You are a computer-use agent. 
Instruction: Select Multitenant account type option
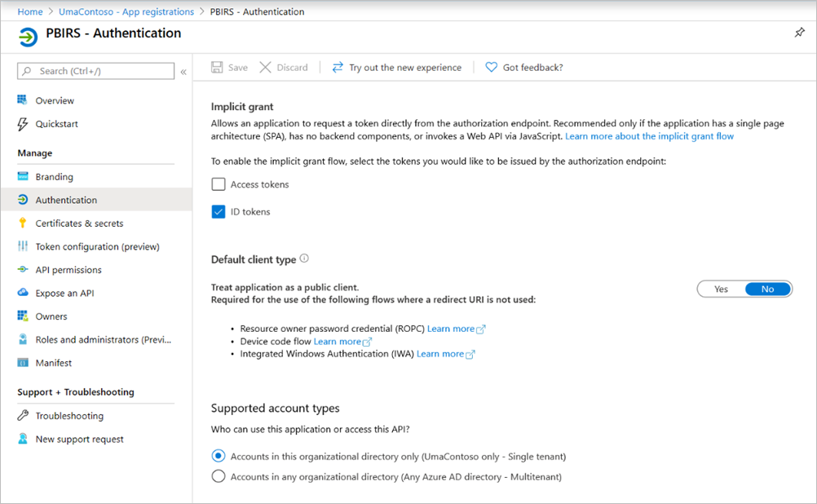tap(218, 476)
